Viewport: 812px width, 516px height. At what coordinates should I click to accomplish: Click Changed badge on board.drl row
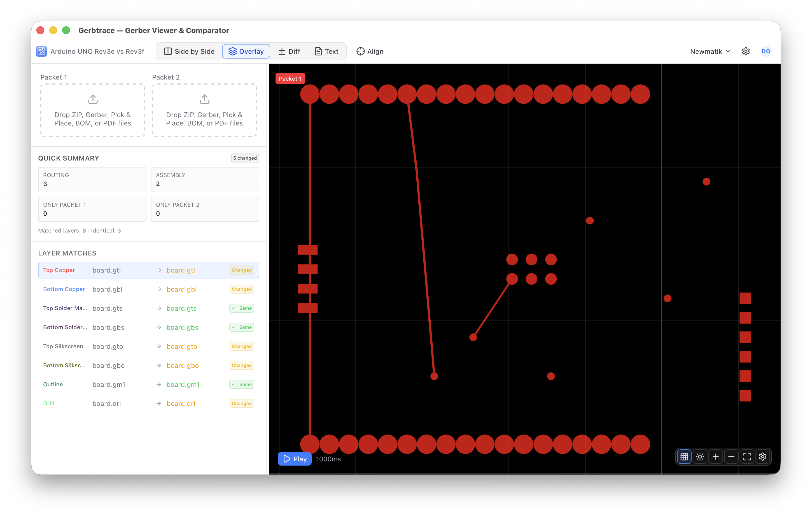click(241, 404)
